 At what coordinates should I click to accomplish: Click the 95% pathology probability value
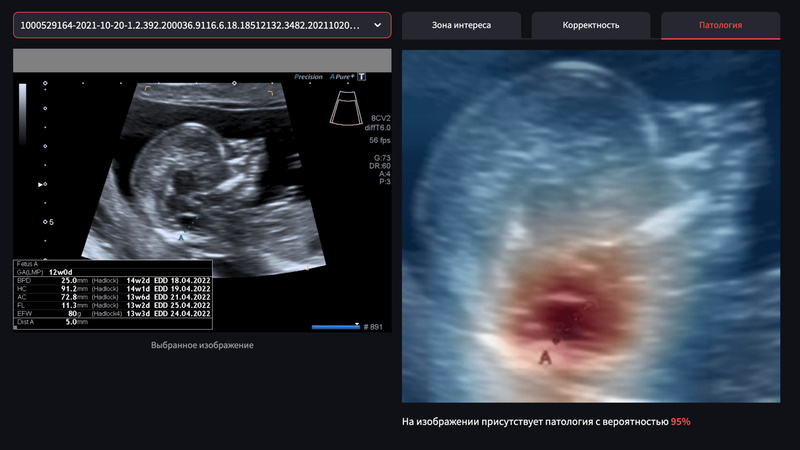tap(681, 421)
